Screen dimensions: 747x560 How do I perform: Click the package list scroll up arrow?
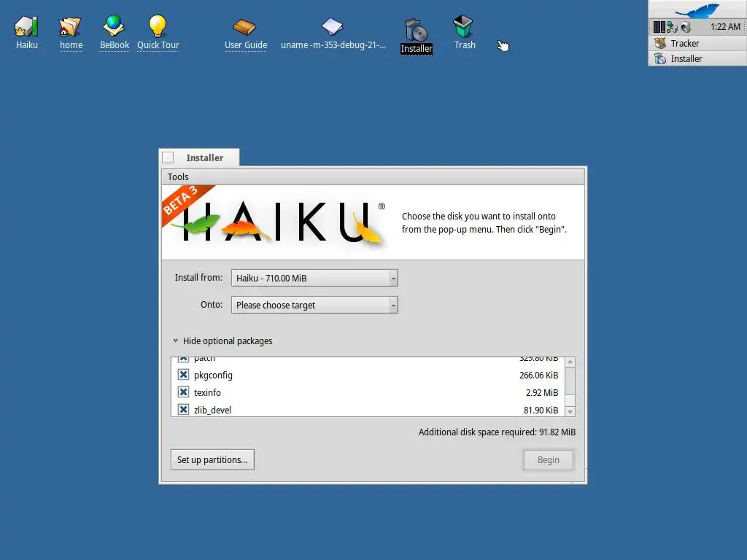[570, 362]
